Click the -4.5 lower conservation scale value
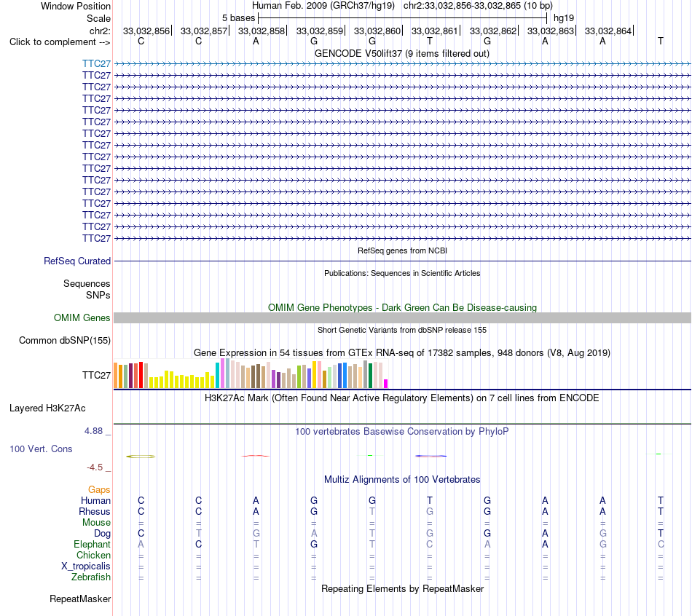This screenshot has width=692, height=616. coord(95,467)
